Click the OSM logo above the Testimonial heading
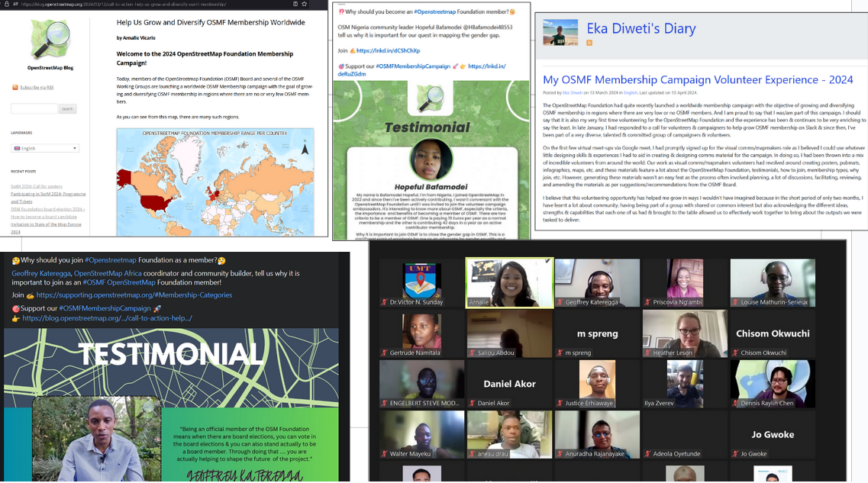This screenshot has height=483, width=868. click(430, 97)
